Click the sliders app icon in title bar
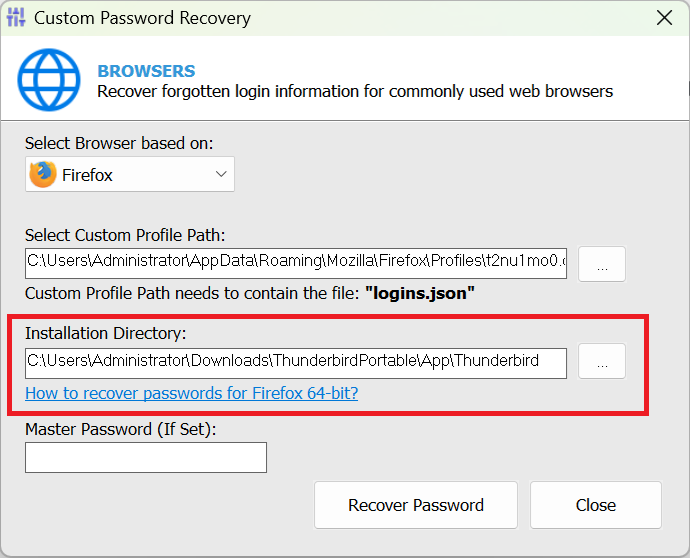The width and height of the screenshot is (690, 558). (16, 18)
